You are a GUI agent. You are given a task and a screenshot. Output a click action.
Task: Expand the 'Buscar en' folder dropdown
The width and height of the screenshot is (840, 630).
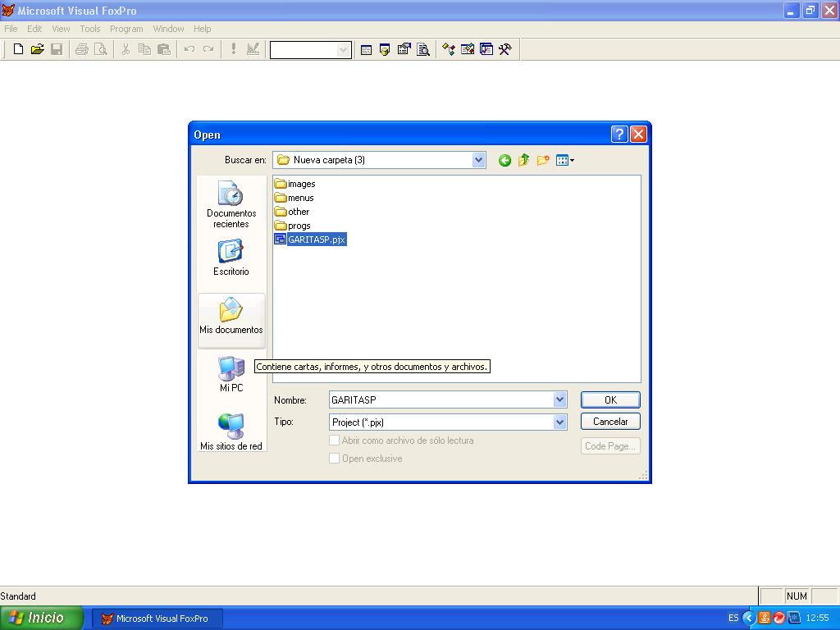[x=478, y=160]
